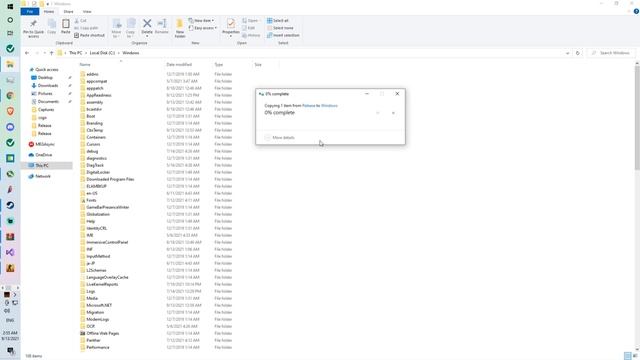The width and height of the screenshot is (640, 360).
Task: Select Desktop in the navigation pane
Action: pyautogui.click(x=45, y=78)
